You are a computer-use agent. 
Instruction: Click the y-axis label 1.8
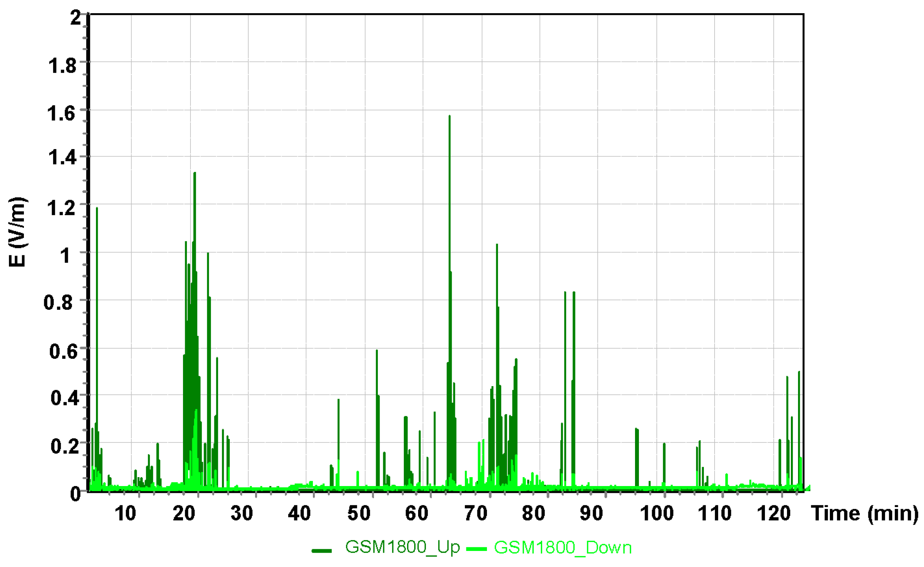[x=62, y=66]
